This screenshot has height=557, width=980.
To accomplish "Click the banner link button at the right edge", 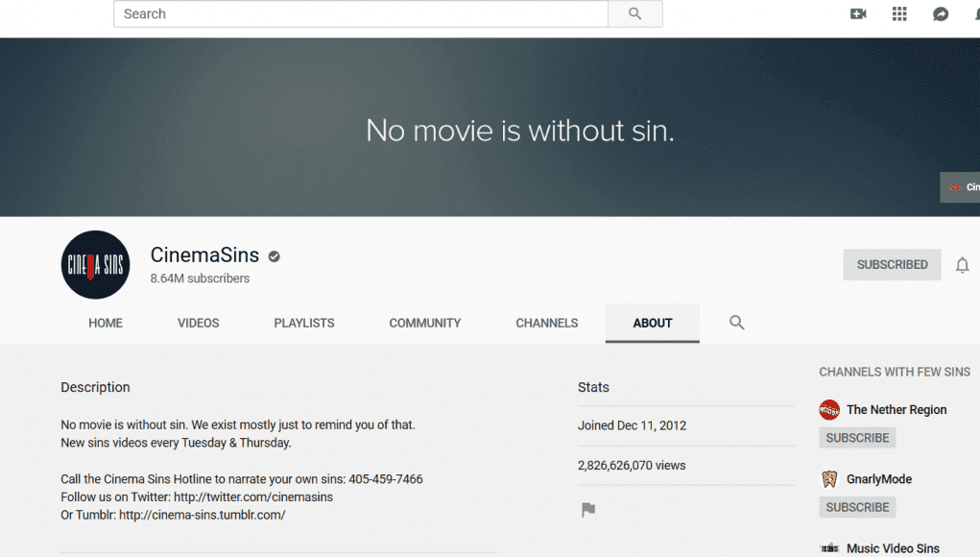I will pyautogui.click(x=960, y=187).
